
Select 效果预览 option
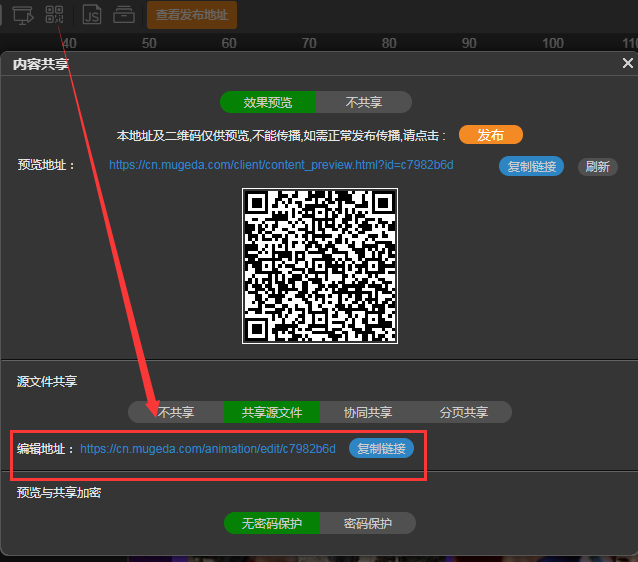[x=268, y=102]
